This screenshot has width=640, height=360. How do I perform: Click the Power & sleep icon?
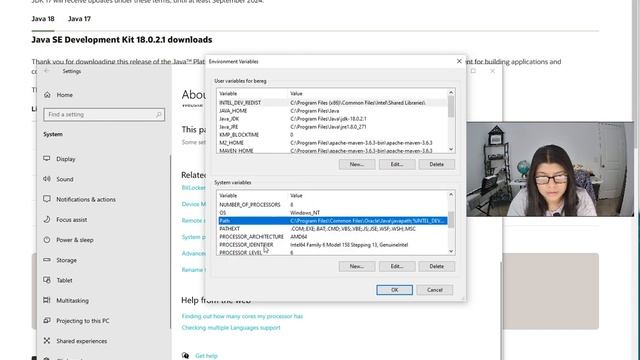[x=47, y=240]
